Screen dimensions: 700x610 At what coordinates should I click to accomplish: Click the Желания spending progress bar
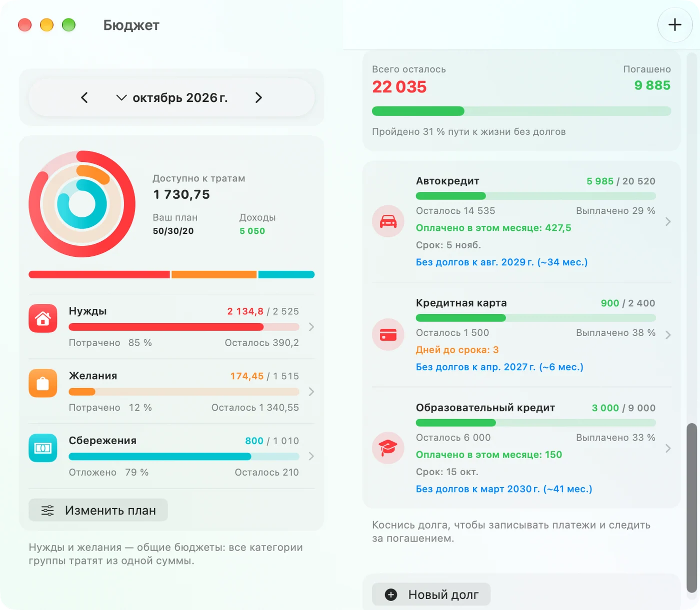tap(184, 392)
